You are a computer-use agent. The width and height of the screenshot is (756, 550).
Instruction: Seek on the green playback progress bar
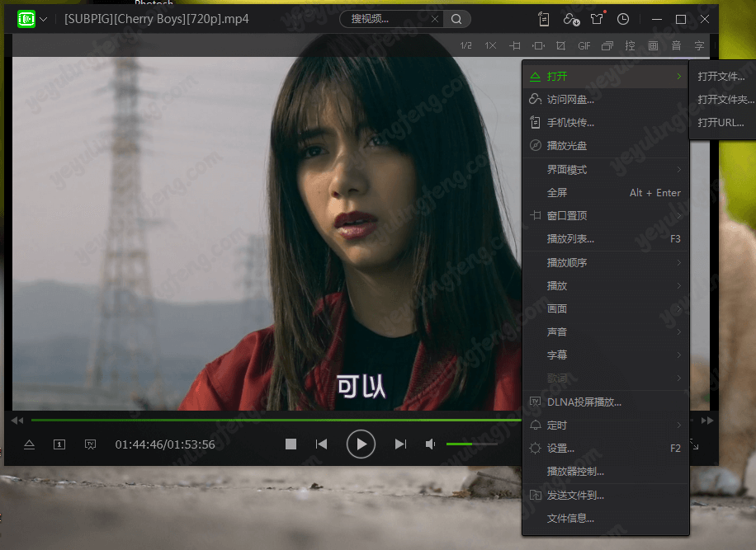276,421
